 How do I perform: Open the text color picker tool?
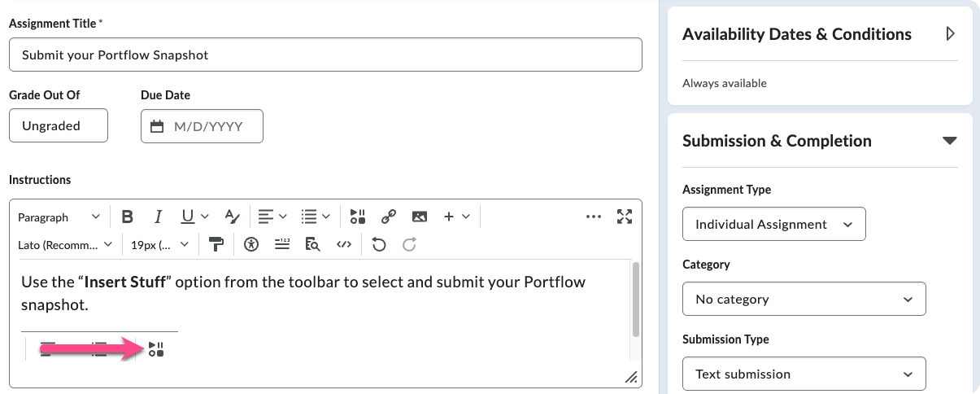pyautogui.click(x=233, y=217)
